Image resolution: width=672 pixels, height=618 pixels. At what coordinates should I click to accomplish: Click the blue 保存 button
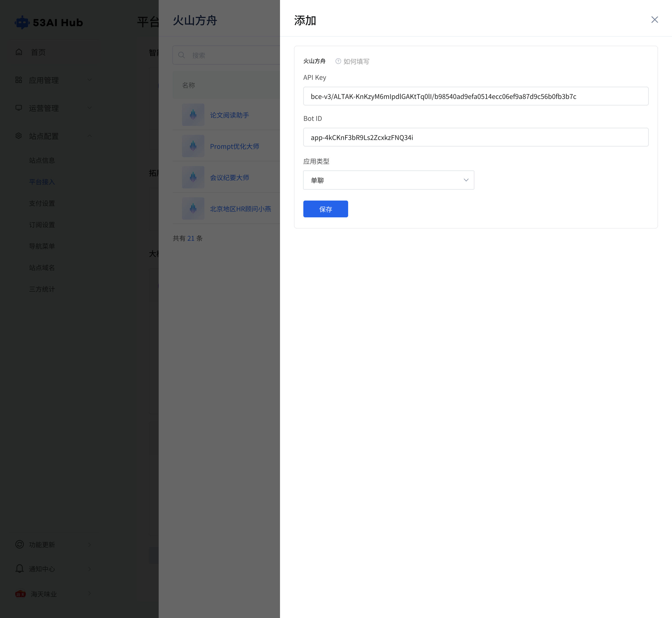pyautogui.click(x=326, y=209)
